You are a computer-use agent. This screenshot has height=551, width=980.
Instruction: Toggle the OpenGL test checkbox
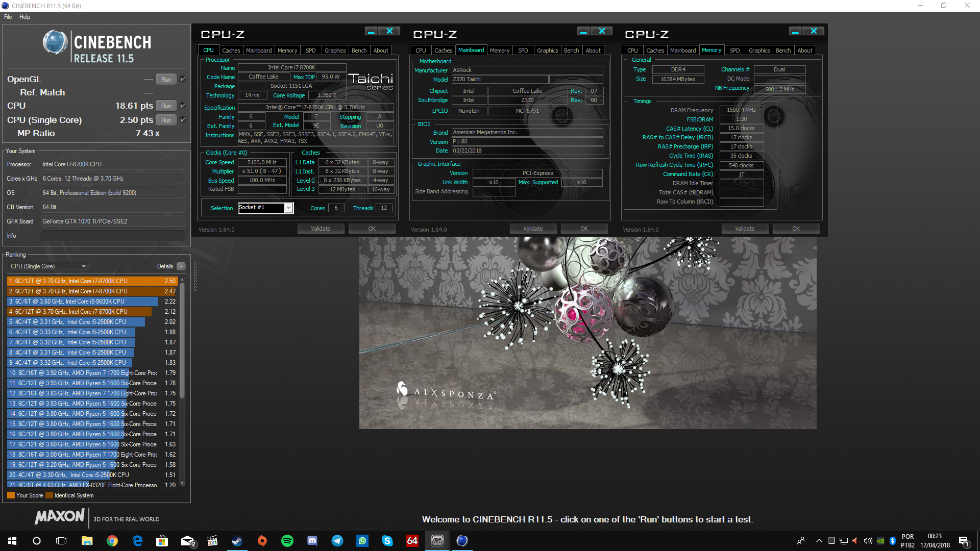pyautogui.click(x=183, y=79)
